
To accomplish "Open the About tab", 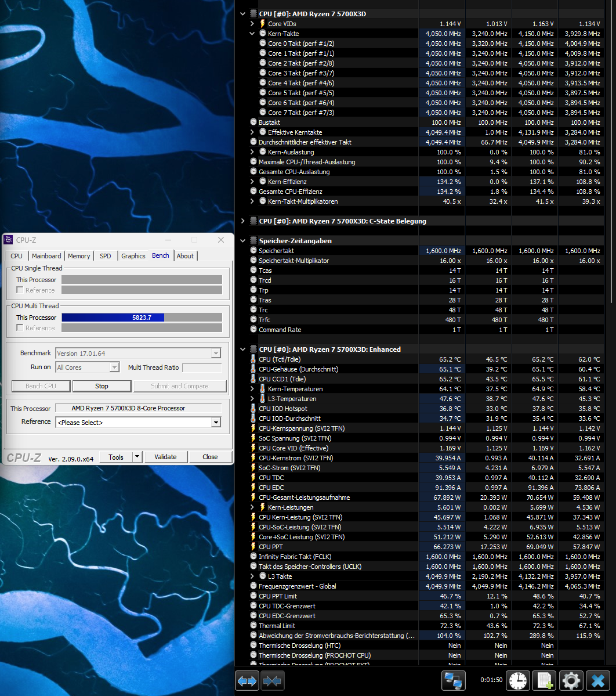I will [x=185, y=256].
